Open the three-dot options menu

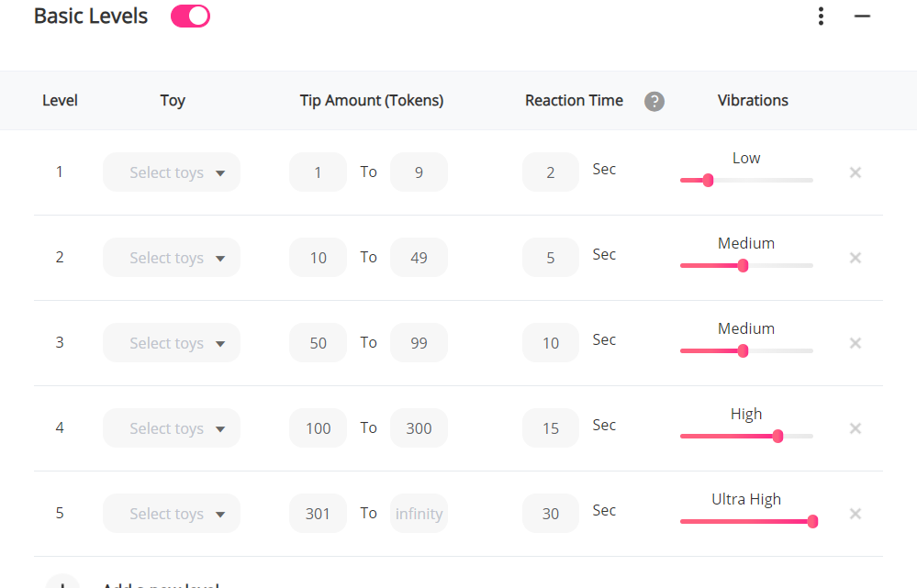(x=821, y=17)
